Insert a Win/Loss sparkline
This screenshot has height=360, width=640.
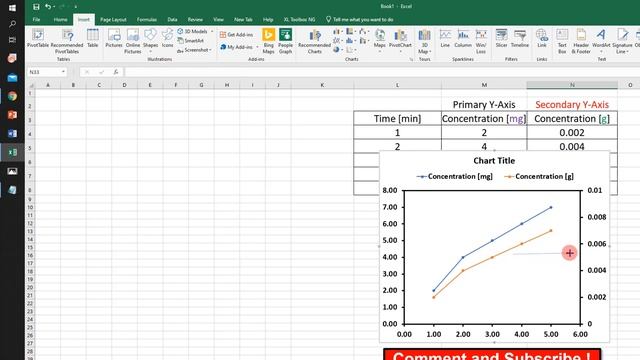pyautogui.click(x=481, y=41)
